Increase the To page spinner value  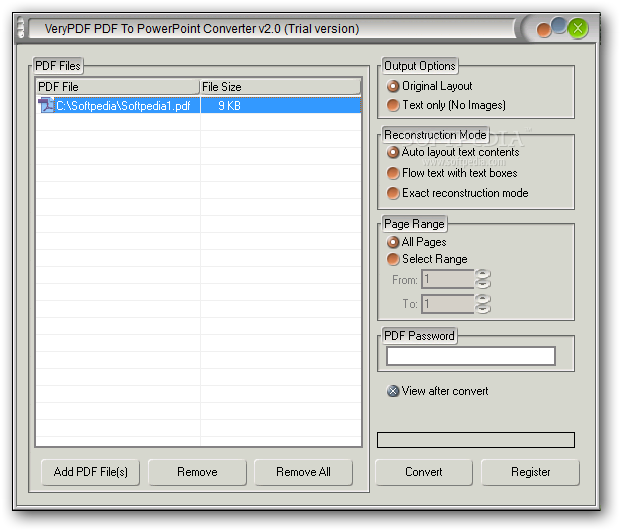coord(483,299)
